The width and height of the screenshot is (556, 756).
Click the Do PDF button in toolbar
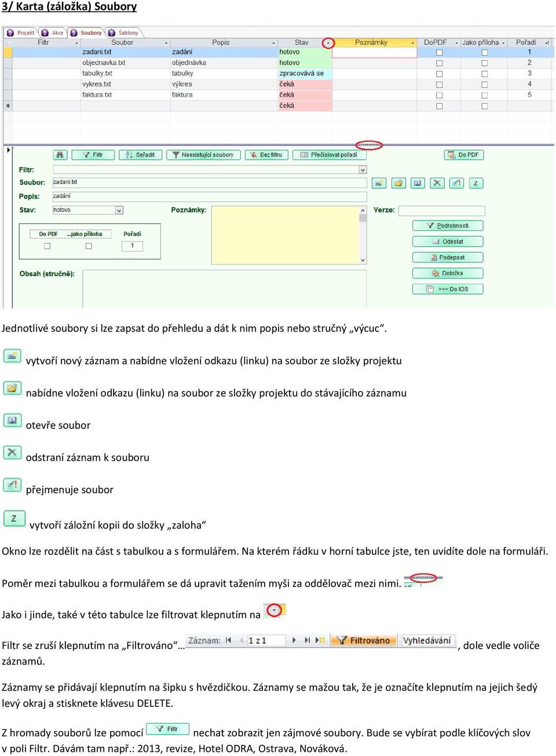point(464,155)
